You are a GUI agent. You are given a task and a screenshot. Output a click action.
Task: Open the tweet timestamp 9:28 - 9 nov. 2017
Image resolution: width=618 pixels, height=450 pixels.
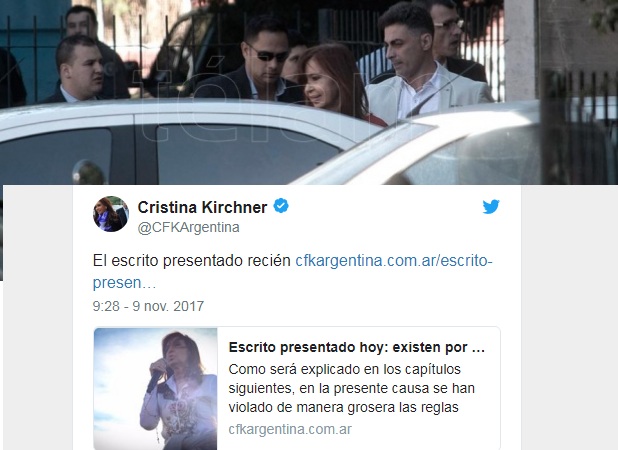coord(148,306)
